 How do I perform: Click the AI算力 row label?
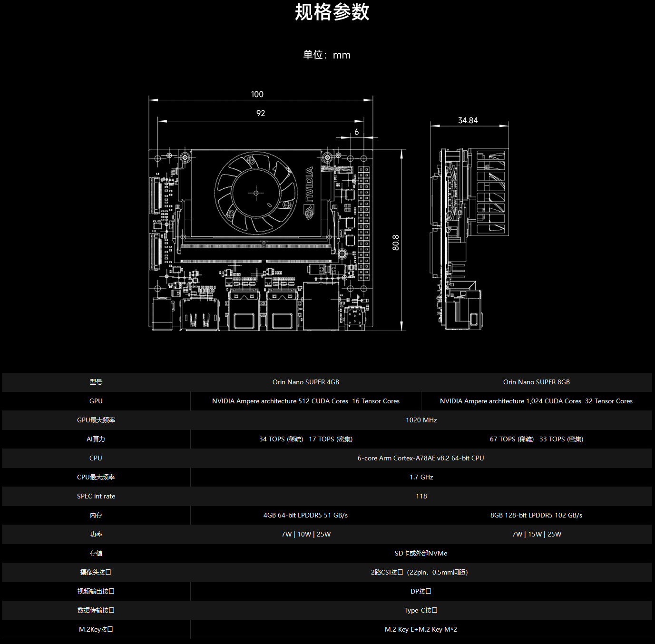(x=96, y=439)
